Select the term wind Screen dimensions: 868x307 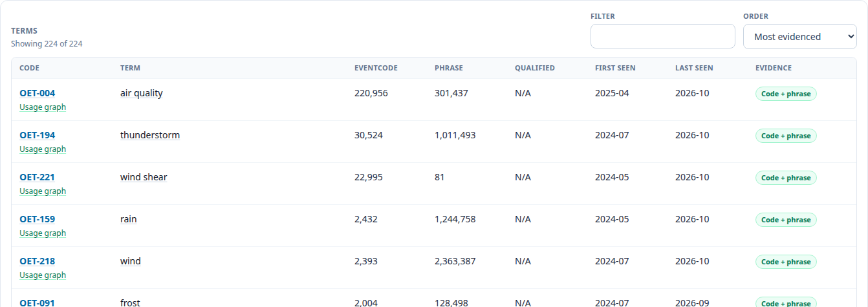click(x=131, y=261)
